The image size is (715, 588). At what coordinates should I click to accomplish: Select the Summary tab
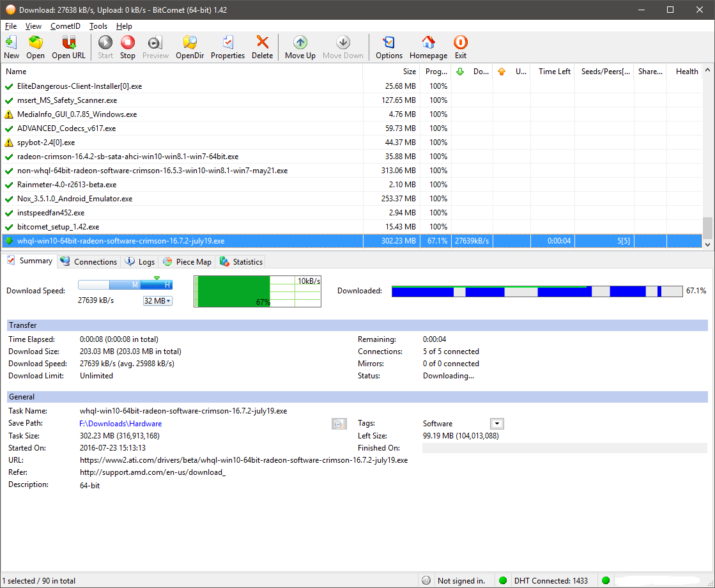pyautogui.click(x=29, y=261)
